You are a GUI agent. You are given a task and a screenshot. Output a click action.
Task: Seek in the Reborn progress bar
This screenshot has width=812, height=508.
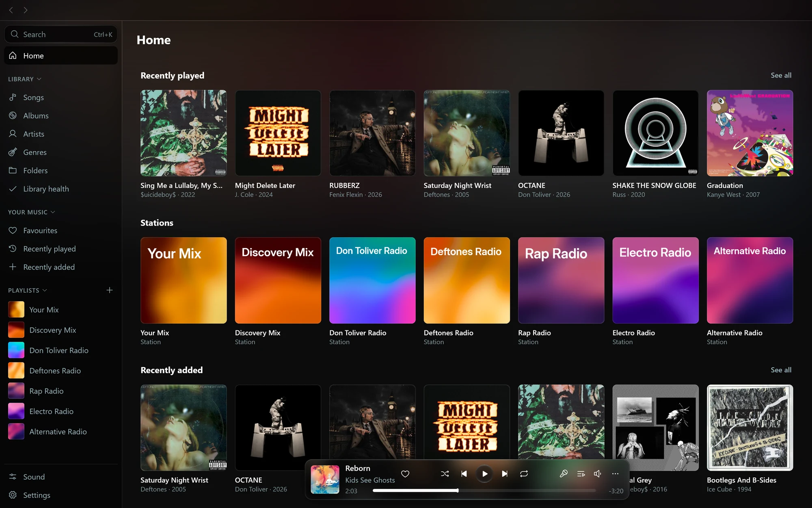point(484,491)
